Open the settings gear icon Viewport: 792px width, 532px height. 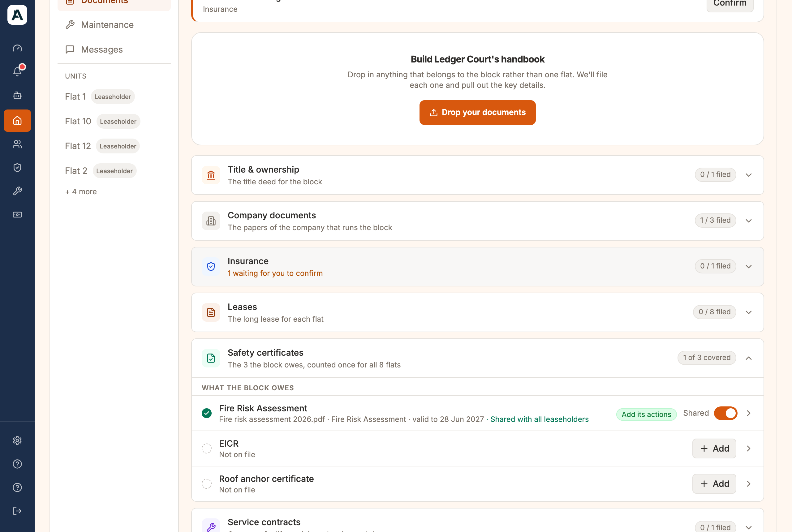tap(17, 440)
